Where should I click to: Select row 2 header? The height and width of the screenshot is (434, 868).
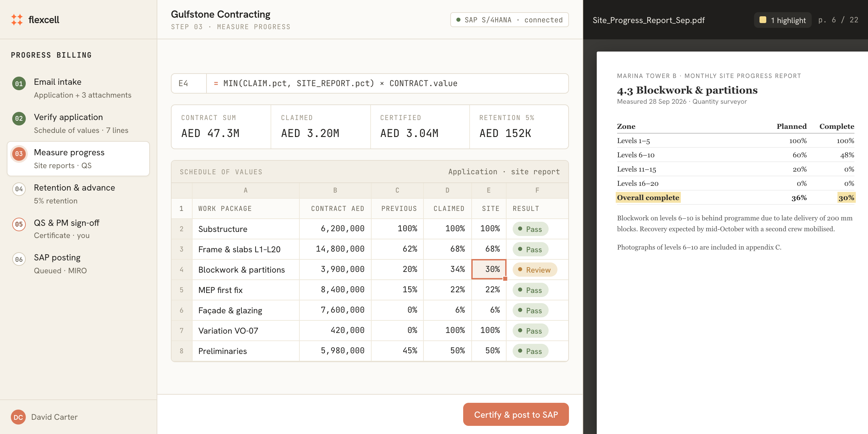(182, 229)
